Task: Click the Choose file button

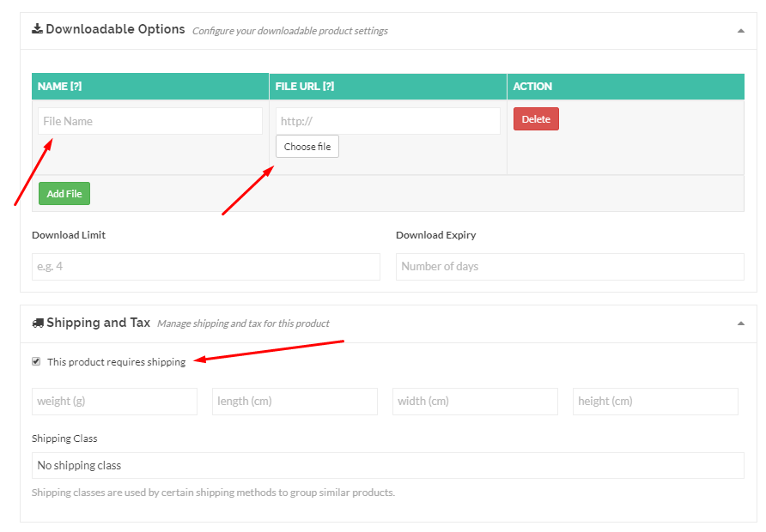Action: 307,147
